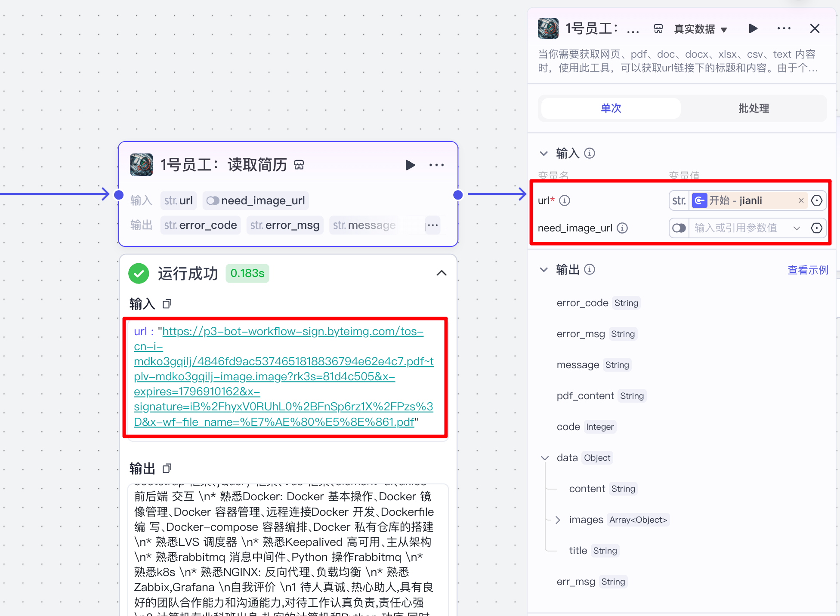The width and height of the screenshot is (840, 616).
Task: Remove the 开始 - jianli reference tag
Action: [801, 200]
